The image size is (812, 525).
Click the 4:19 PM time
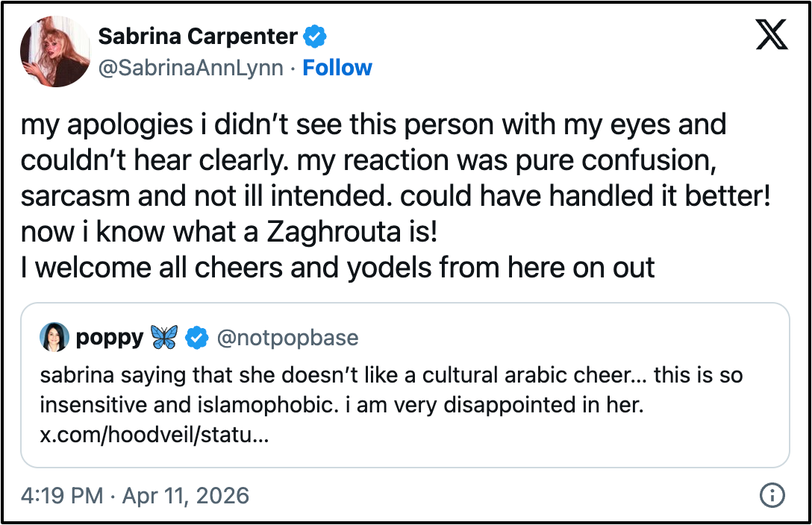[62, 495]
